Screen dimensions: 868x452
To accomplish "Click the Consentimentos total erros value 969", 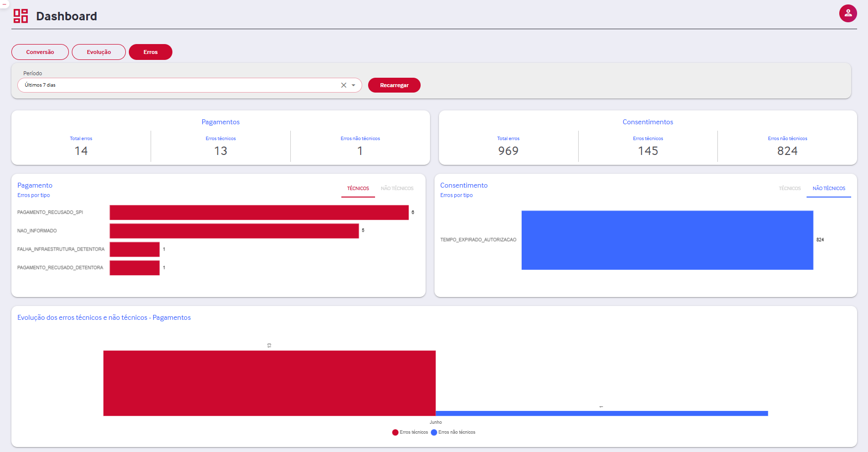I will [508, 151].
